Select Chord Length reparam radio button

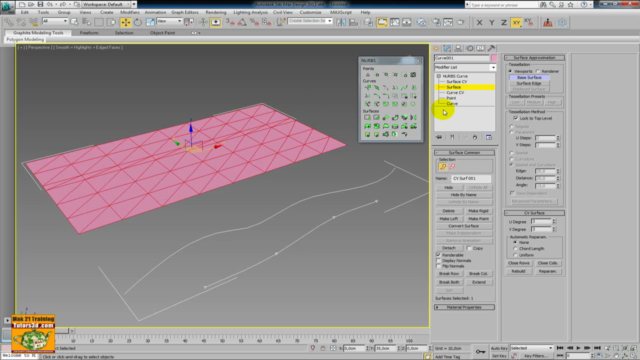tap(515, 249)
